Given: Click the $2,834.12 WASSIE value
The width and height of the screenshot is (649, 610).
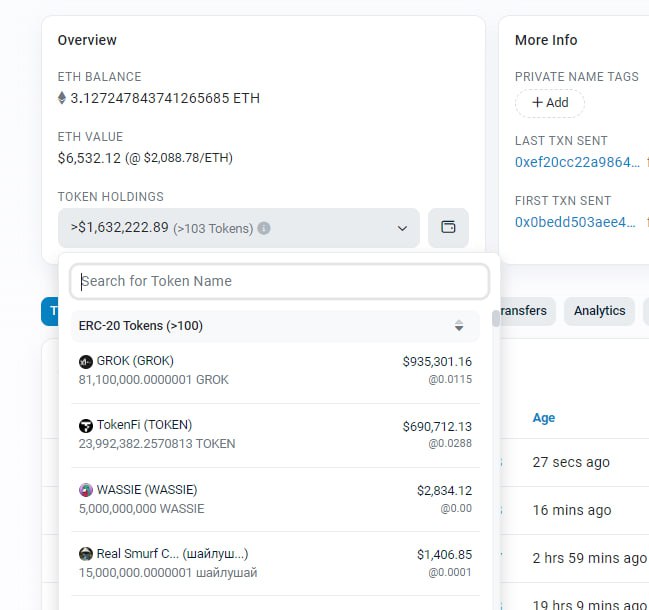Looking at the screenshot, I should 444,491.
